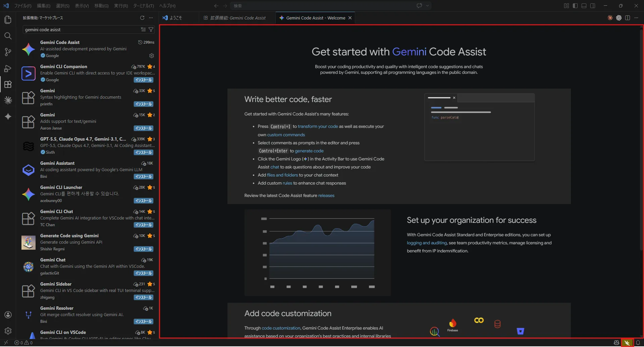Select the Gemini Chat extension by galacticGit
Screen dimensions: 644x347
click(88, 266)
